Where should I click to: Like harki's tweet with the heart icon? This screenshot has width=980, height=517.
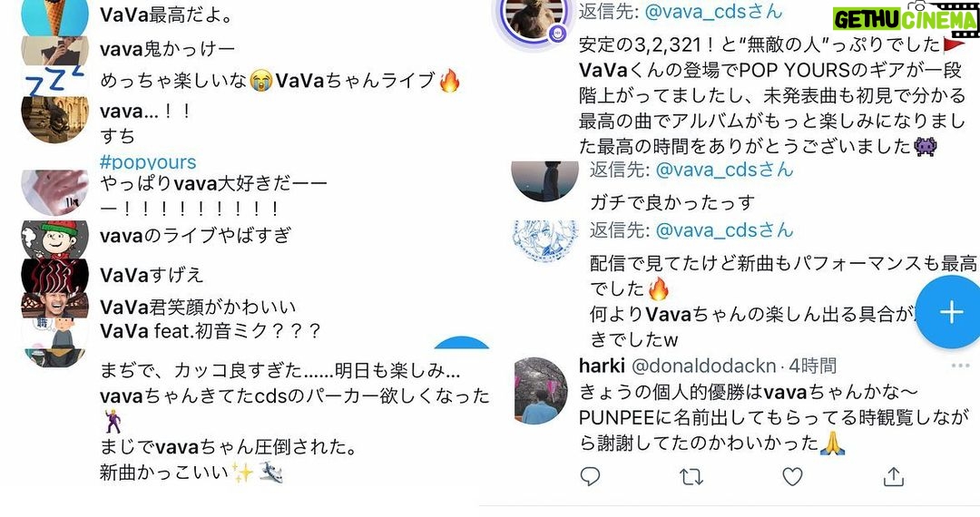tap(792, 476)
